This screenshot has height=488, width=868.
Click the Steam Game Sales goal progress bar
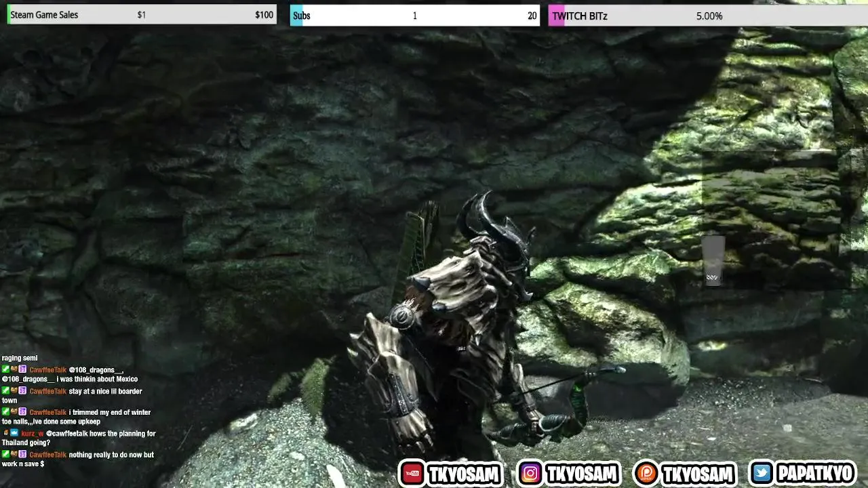coord(142,15)
